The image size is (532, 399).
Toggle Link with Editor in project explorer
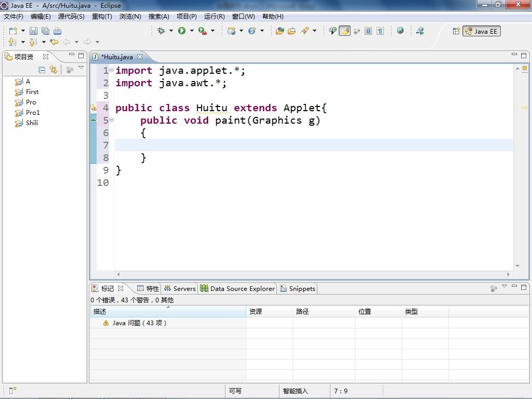tap(54, 70)
